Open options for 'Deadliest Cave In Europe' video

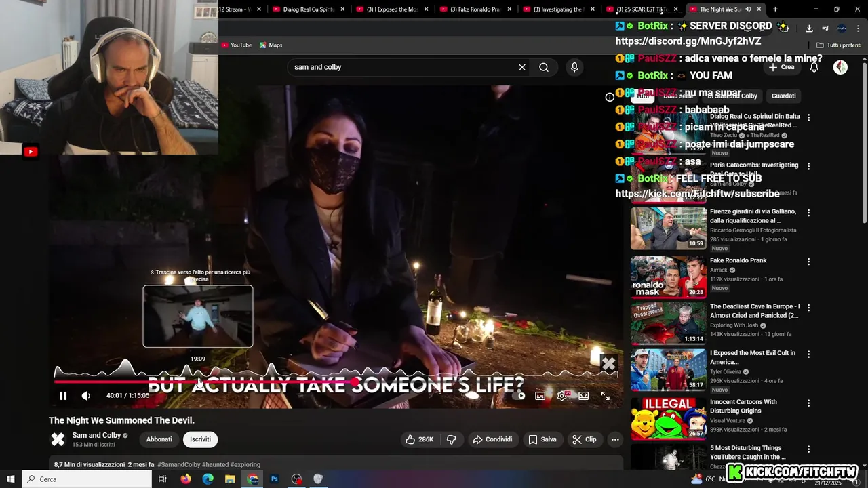point(808,308)
